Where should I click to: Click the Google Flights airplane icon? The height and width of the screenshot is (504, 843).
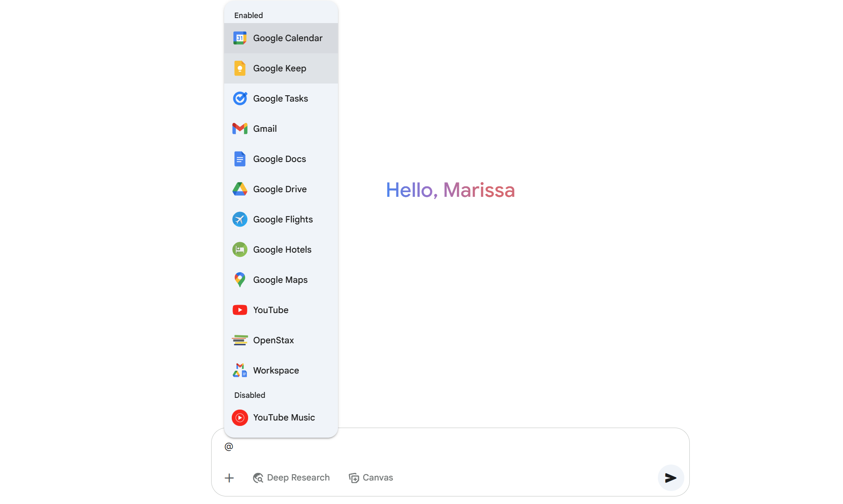coord(240,219)
